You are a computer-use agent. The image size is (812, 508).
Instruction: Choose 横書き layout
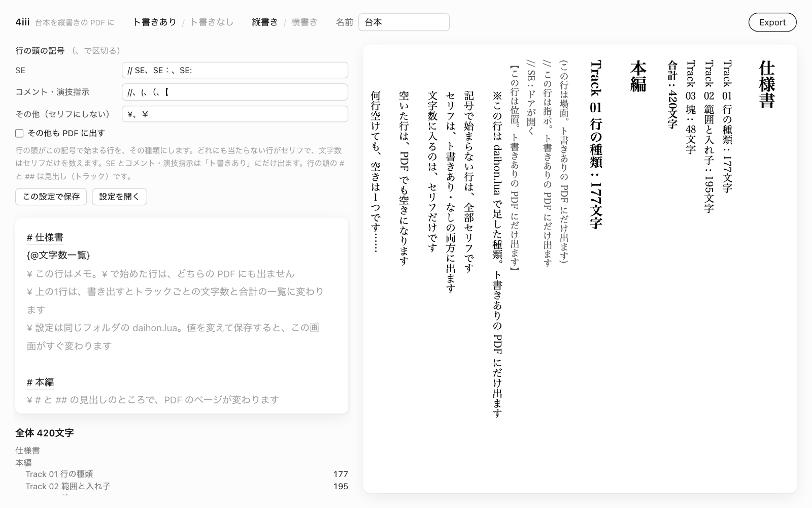304,22
